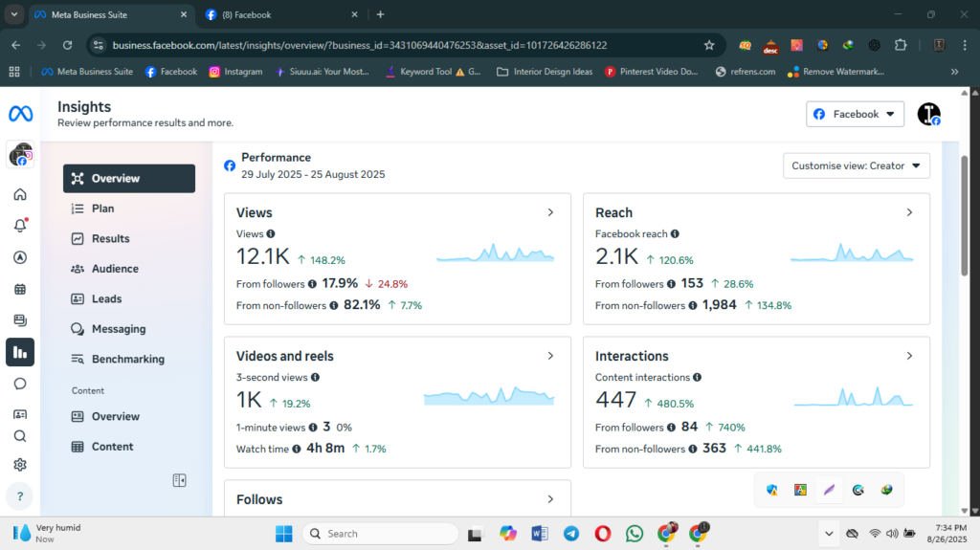Open Home in the left rail
980x550 pixels.
(x=20, y=194)
